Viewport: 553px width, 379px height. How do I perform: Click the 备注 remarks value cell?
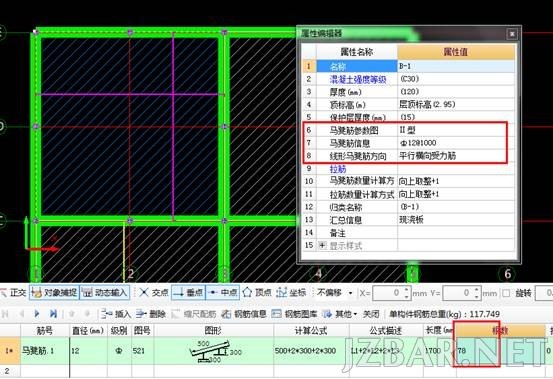(x=456, y=233)
